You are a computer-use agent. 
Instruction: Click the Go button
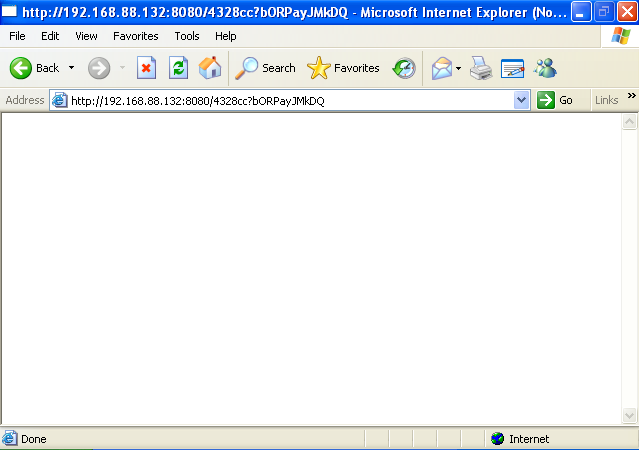click(x=555, y=100)
